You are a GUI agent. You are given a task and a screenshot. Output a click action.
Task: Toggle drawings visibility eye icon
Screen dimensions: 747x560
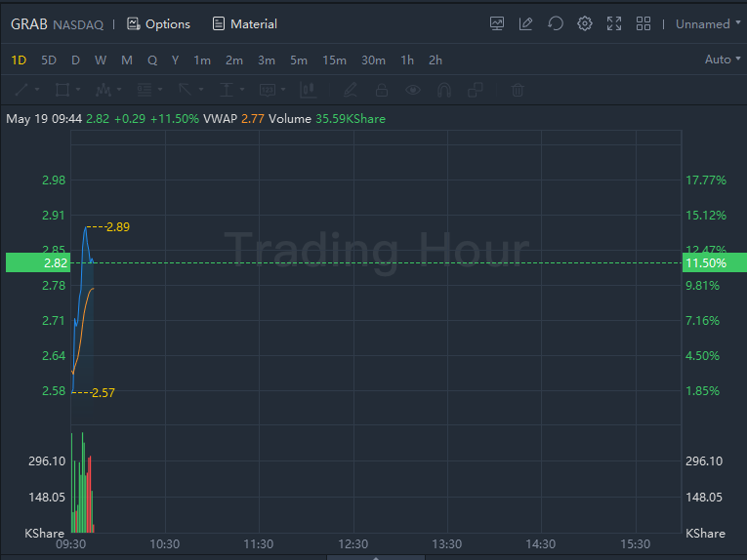click(413, 90)
